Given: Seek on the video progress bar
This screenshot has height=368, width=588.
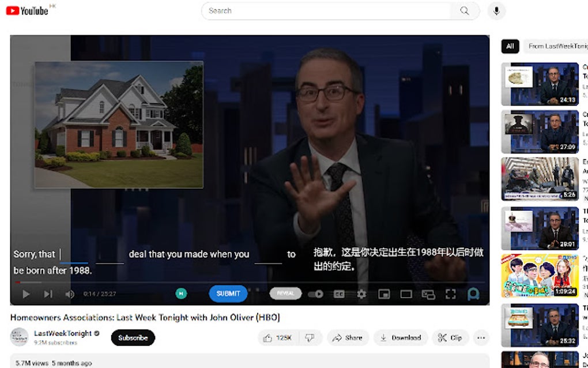Looking at the screenshot, I should [x=250, y=282].
